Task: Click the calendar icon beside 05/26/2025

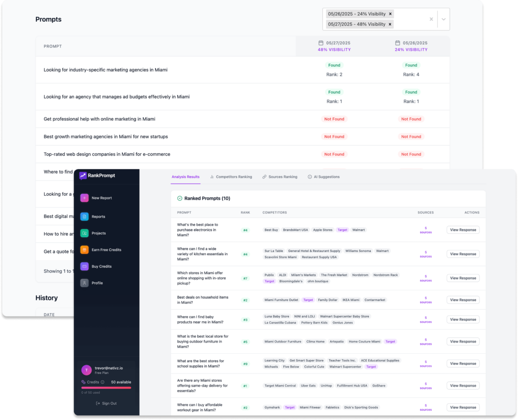Action: (x=398, y=43)
